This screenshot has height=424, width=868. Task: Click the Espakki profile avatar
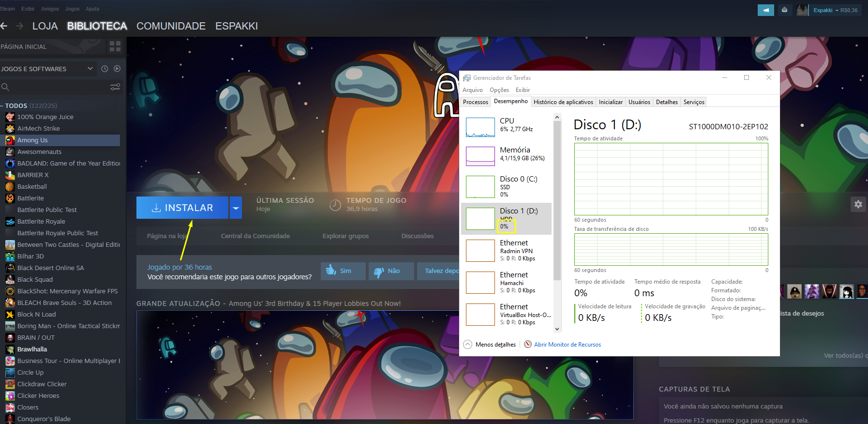[x=802, y=10]
